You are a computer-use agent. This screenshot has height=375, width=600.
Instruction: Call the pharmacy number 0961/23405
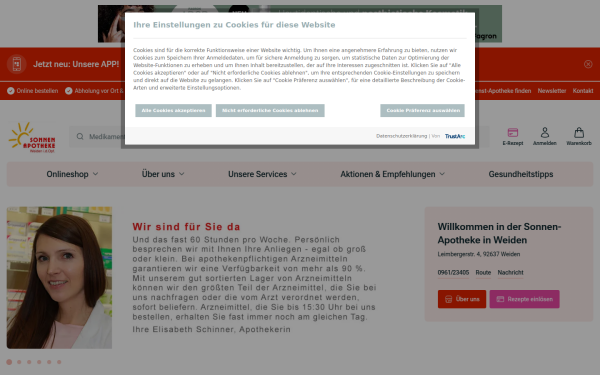point(453,272)
